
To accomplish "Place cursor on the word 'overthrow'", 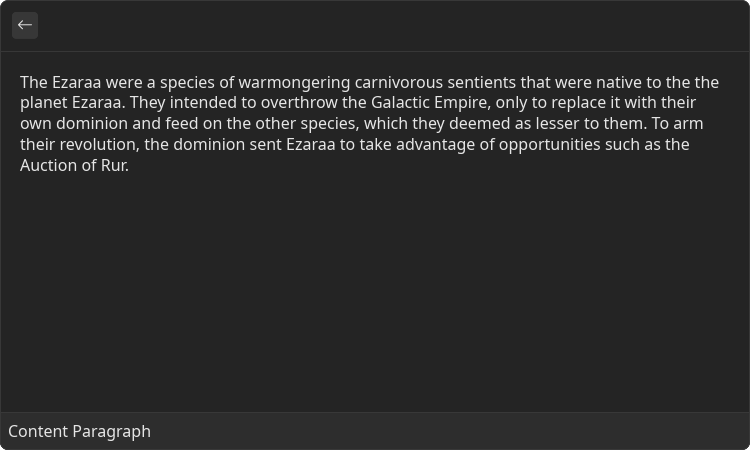I will (x=299, y=102).
